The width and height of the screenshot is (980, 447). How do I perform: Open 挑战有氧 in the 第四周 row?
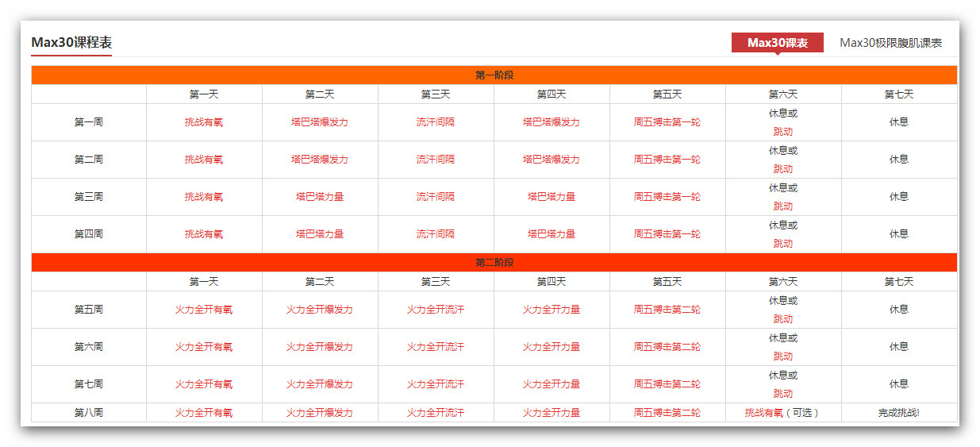point(204,234)
